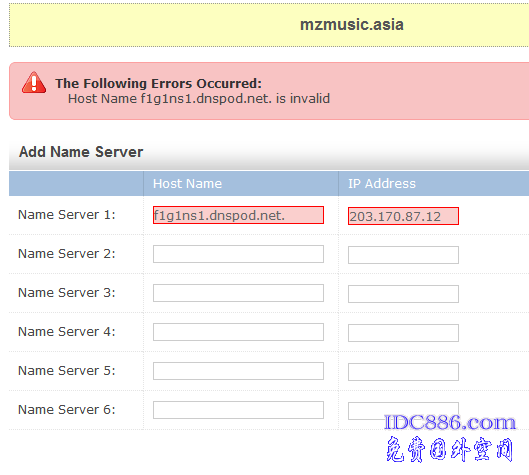Image resolution: width=529 pixels, height=475 pixels.
Task: Focus the Name Server 1 IP address field
Action: pos(403,216)
